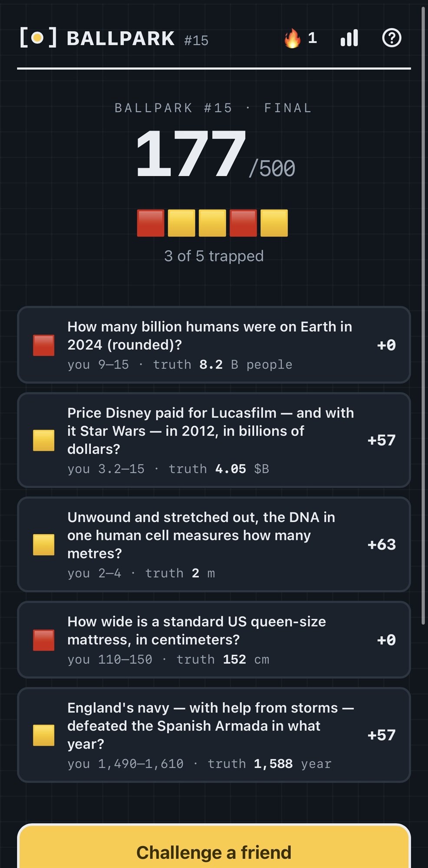Image resolution: width=428 pixels, height=868 pixels.
Task: Click red square beside humans on Earth question
Action: (x=44, y=345)
